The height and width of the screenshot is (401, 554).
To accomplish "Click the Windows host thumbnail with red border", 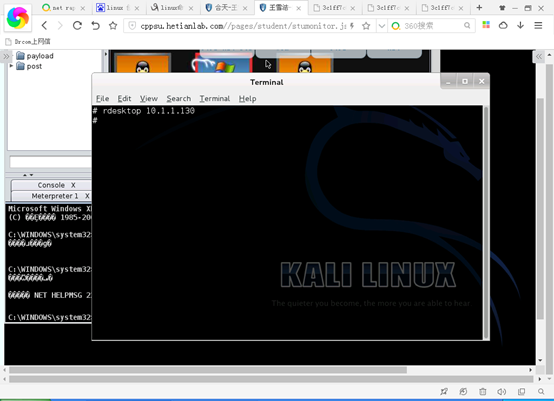I will [x=224, y=63].
